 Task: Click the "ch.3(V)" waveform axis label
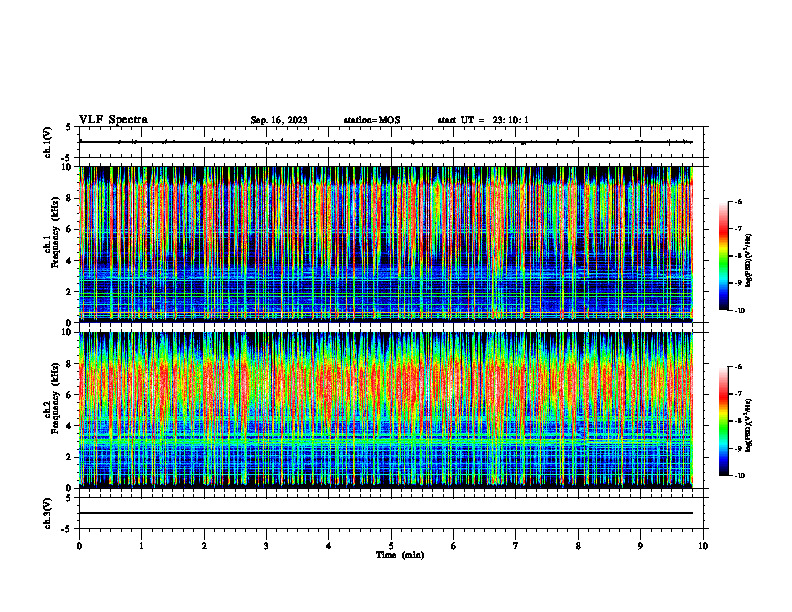click(x=47, y=513)
